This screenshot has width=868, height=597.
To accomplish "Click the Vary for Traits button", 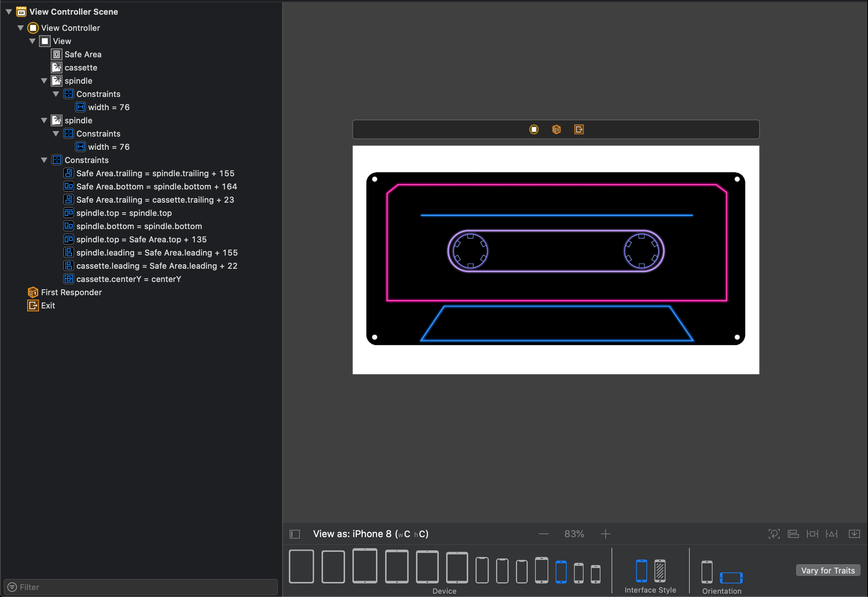I will tap(828, 571).
